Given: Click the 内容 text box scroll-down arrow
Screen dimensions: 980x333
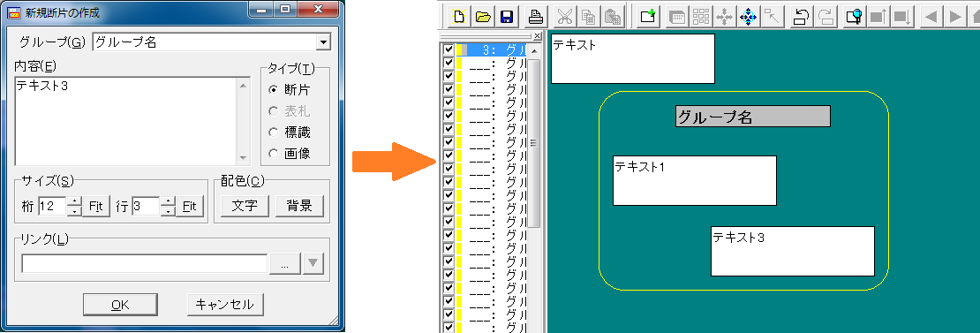Looking at the screenshot, I should pos(244,159).
